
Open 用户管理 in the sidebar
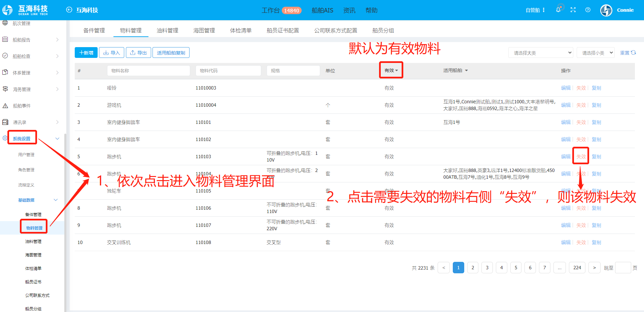point(26,154)
